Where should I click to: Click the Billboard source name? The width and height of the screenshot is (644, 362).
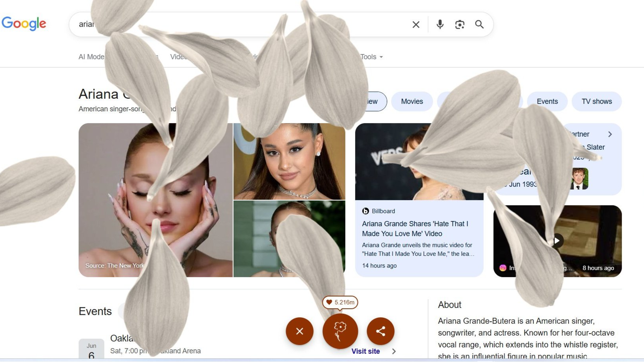383,211
